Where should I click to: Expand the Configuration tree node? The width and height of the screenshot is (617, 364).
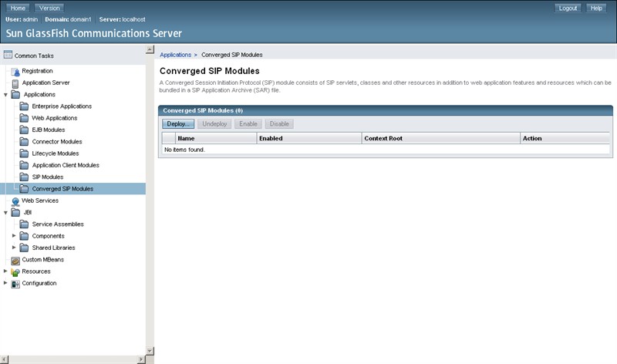(x=5, y=283)
